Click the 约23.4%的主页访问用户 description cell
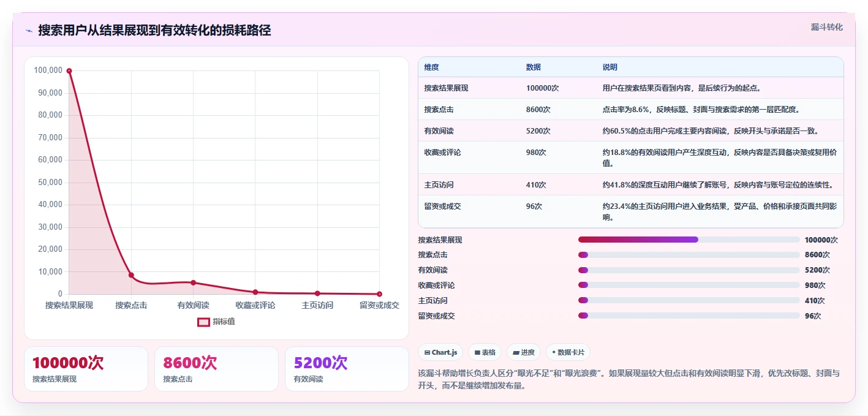868x416 pixels. pos(720,212)
